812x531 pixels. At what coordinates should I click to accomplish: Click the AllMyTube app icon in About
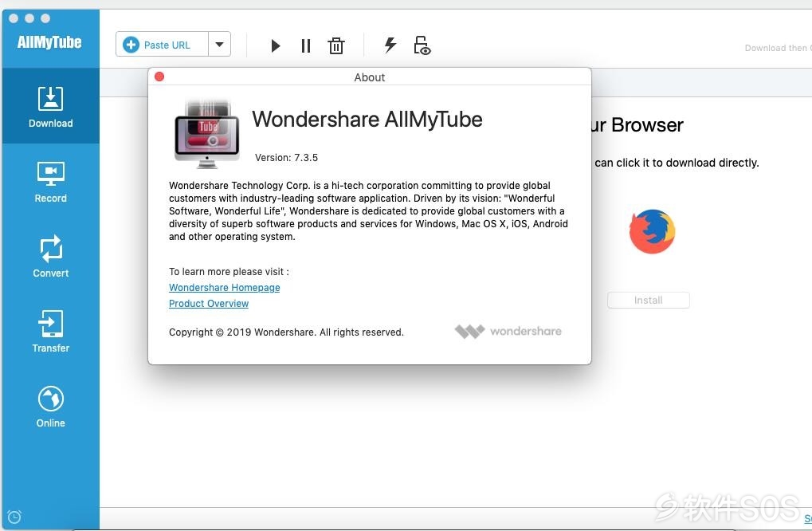207,134
